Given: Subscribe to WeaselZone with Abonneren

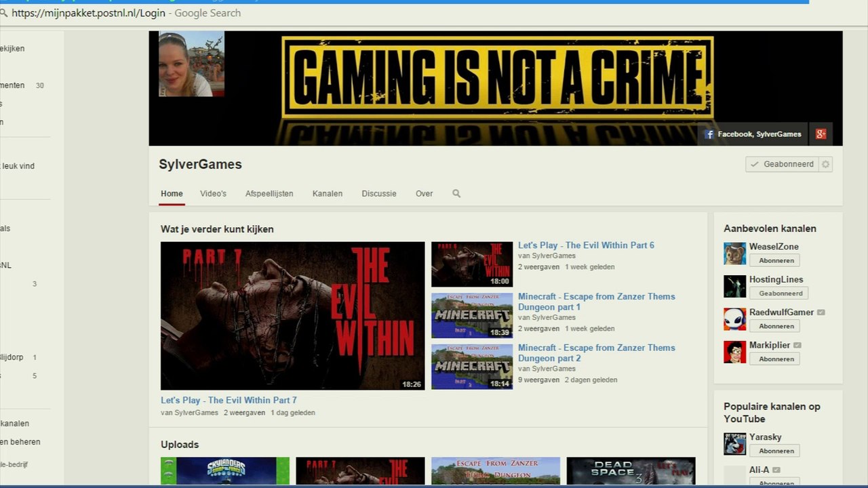Looking at the screenshot, I should (774, 260).
